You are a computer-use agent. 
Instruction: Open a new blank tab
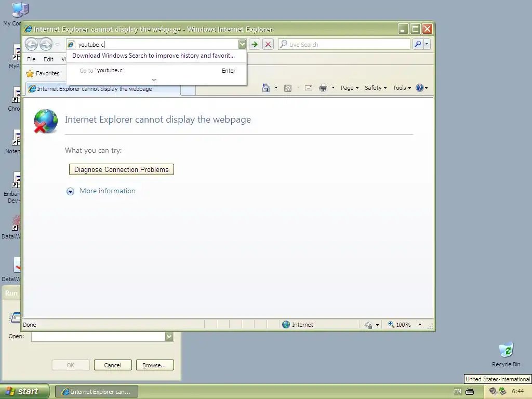click(188, 90)
